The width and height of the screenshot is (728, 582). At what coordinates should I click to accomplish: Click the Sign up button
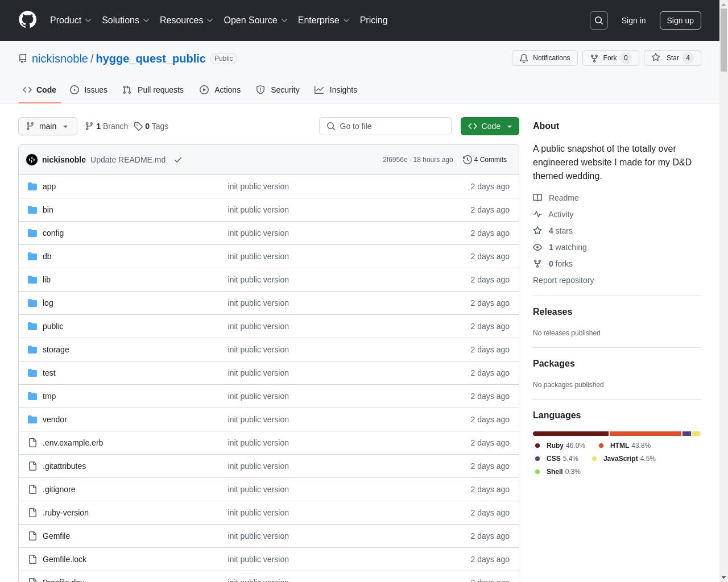[x=680, y=20]
